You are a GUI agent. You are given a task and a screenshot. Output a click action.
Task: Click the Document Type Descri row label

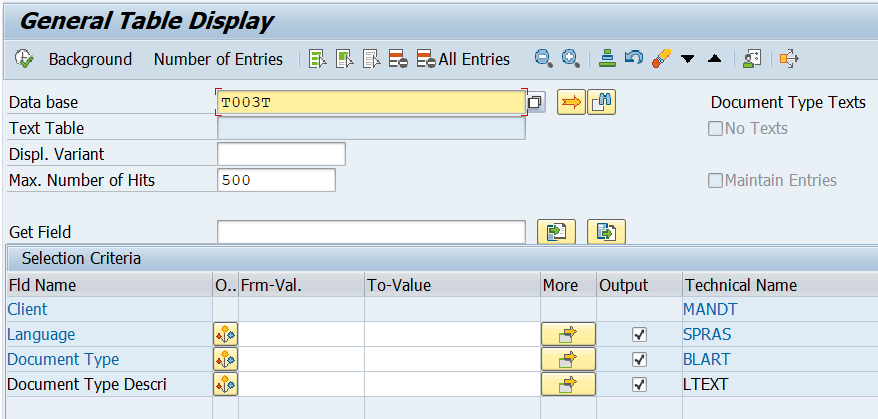click(87, 384)
